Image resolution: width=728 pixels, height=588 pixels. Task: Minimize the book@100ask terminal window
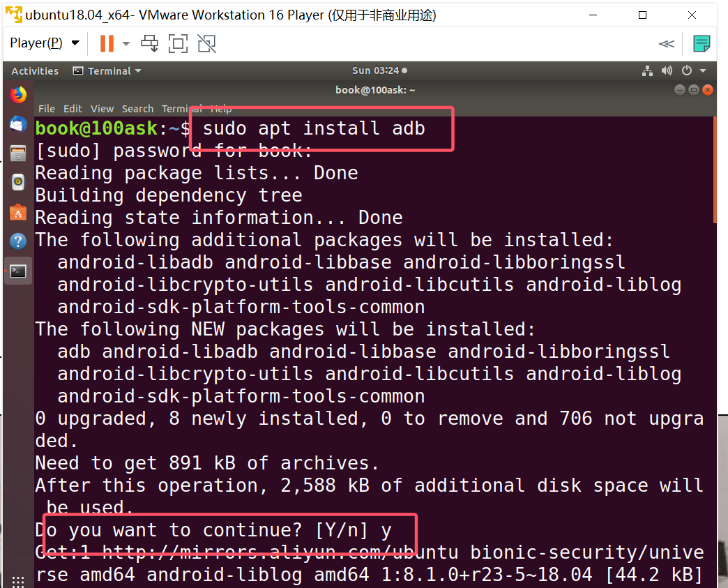pyautogui.click(x=680, y=90)
